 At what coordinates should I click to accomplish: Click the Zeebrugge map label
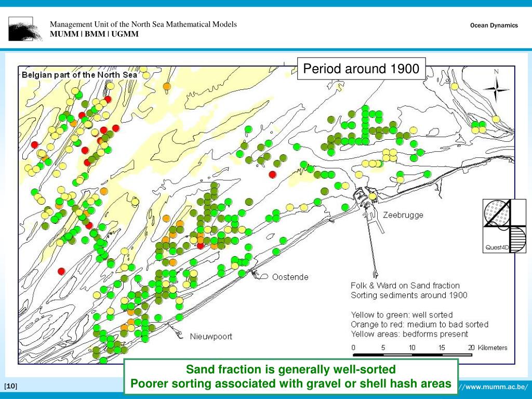(x=403, y=215)
